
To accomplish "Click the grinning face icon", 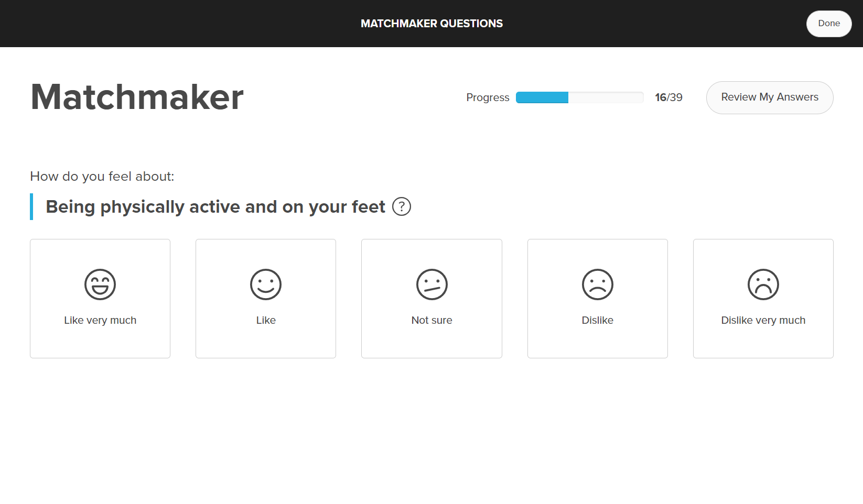I will point(100,284).
